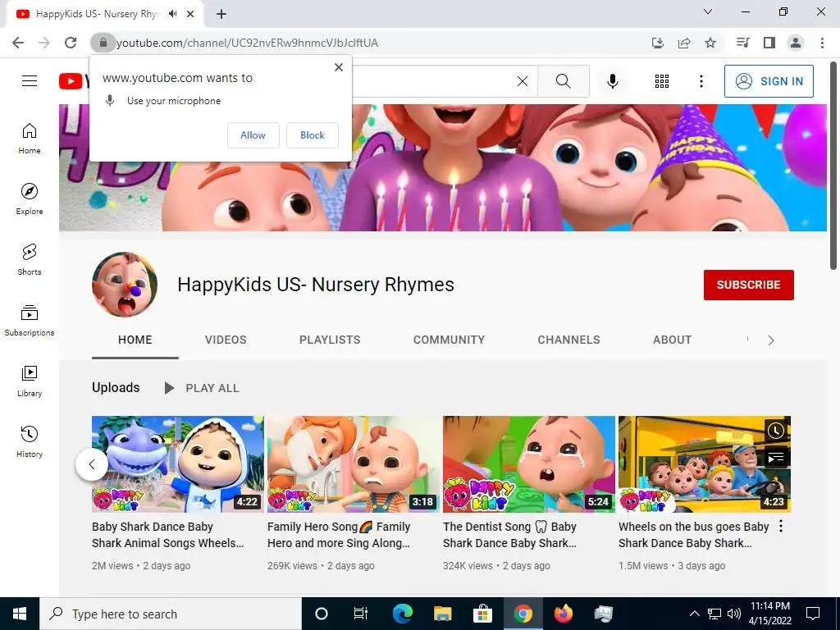840x630 pixels.
Task: Click the channel birthday banner image
Action: 442,167
